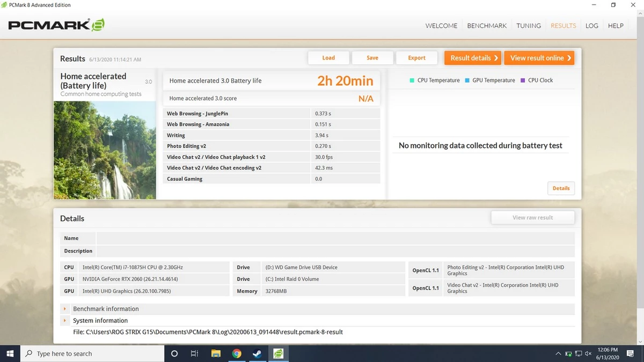Click the Video Chat encoding v2 row
The width and height of the screenshot is (644, 362).
272,168
